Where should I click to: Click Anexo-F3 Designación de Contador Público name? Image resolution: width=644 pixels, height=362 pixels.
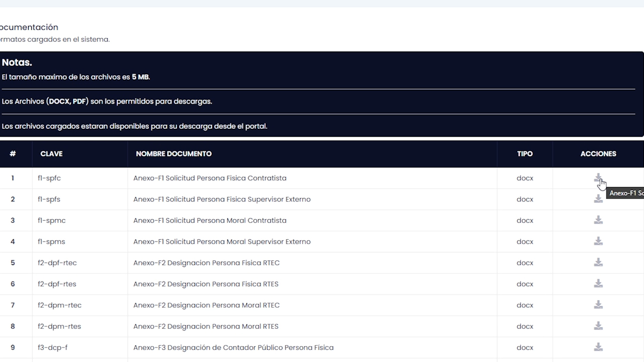(x=233, y=347)
